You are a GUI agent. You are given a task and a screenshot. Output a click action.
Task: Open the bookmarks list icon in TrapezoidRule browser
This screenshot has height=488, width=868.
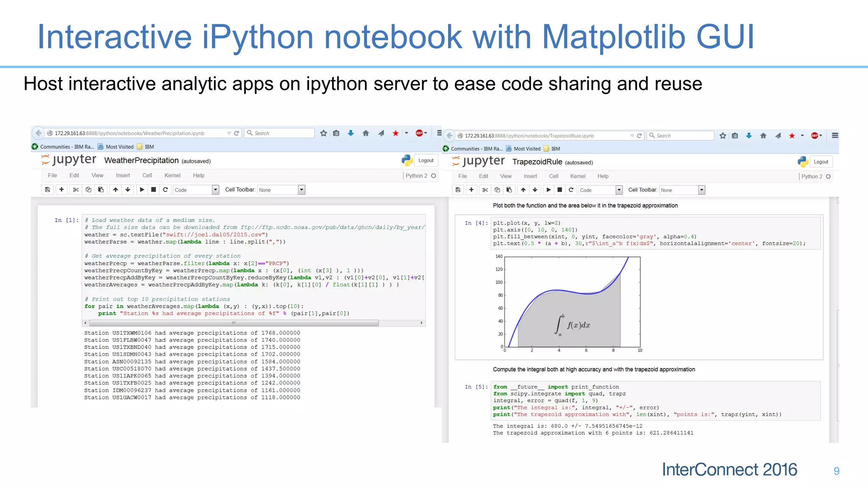(x=735, y=136)
